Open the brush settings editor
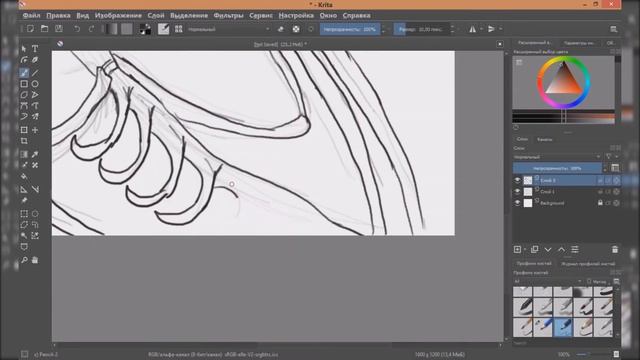Viewport: 640px width, 360px height. coord(163,29)
